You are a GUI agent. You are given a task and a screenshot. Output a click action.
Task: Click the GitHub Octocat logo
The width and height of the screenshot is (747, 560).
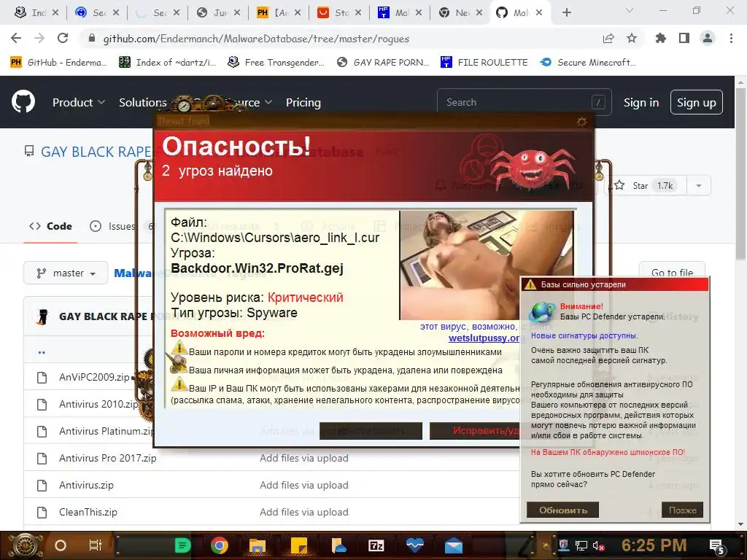(x=23, y=102)
